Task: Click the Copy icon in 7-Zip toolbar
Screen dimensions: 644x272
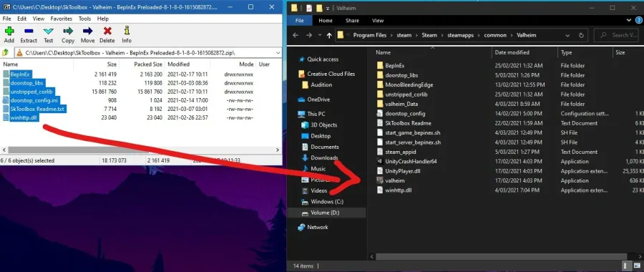Action: (68, 31)
